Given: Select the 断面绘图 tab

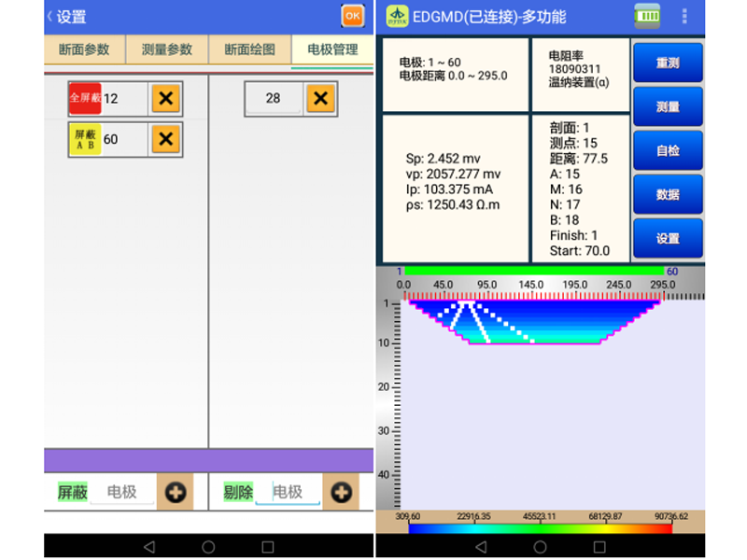Looking at the screenshot, I should pos(249,49).
